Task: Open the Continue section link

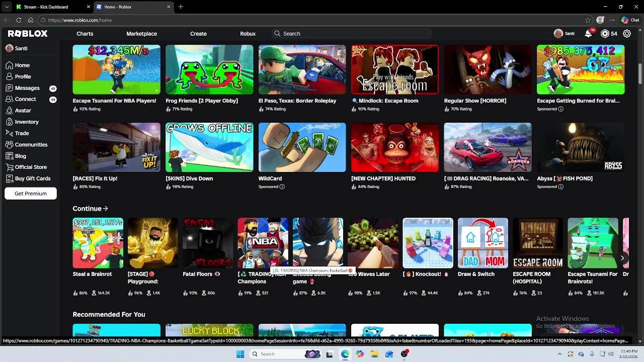Action: point(90,209)
